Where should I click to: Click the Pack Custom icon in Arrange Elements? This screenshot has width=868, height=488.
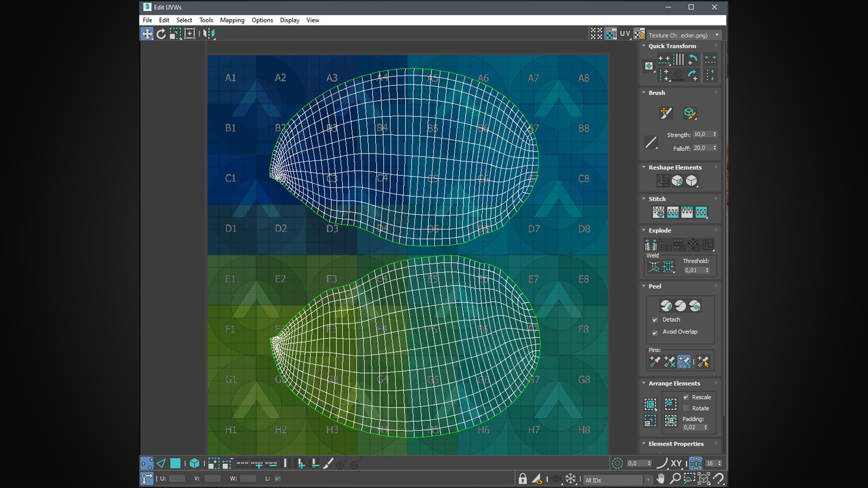[x=651, y=404]
